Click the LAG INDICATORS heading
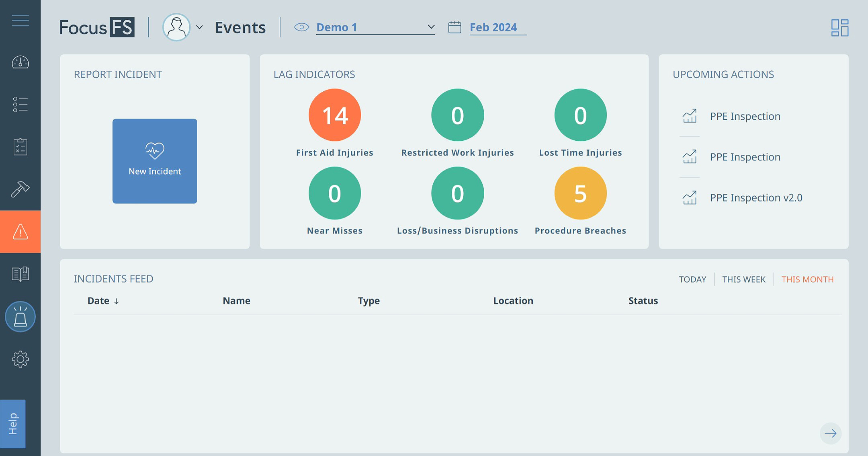 314,74
